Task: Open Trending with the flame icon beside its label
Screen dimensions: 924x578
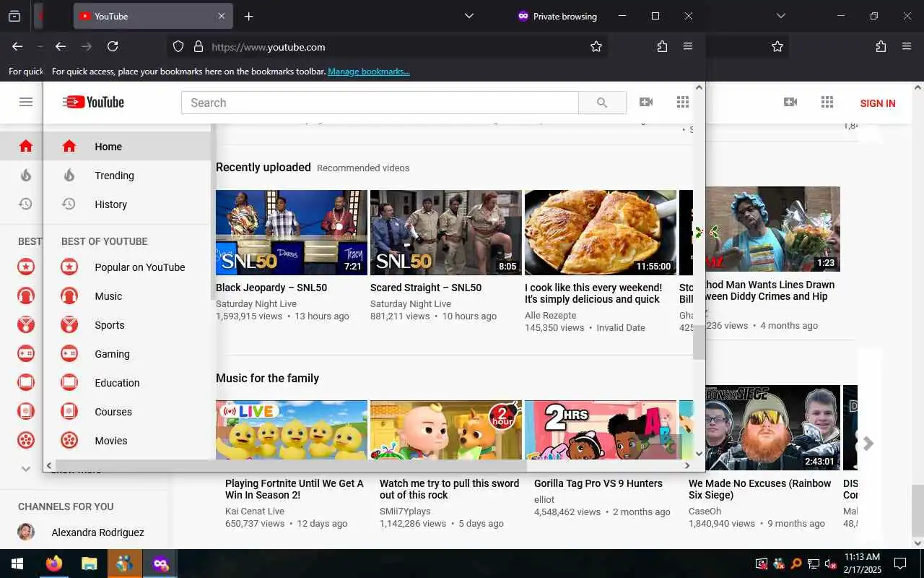Action: 69,176
